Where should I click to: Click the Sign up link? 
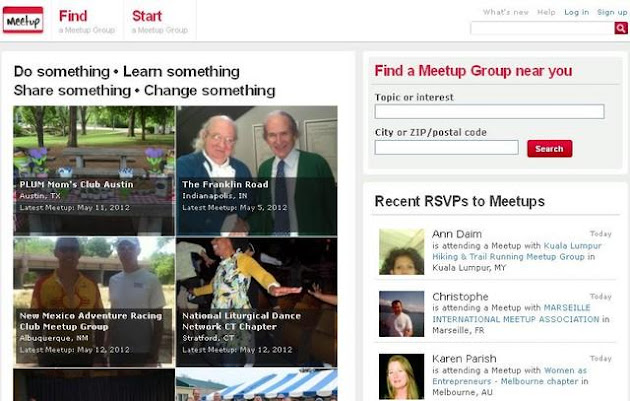click(612, 12)
